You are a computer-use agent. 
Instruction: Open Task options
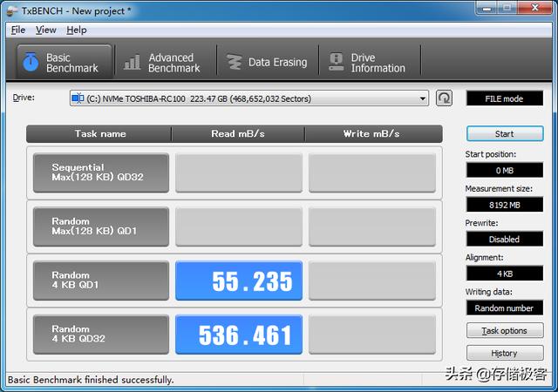(505, 330)
